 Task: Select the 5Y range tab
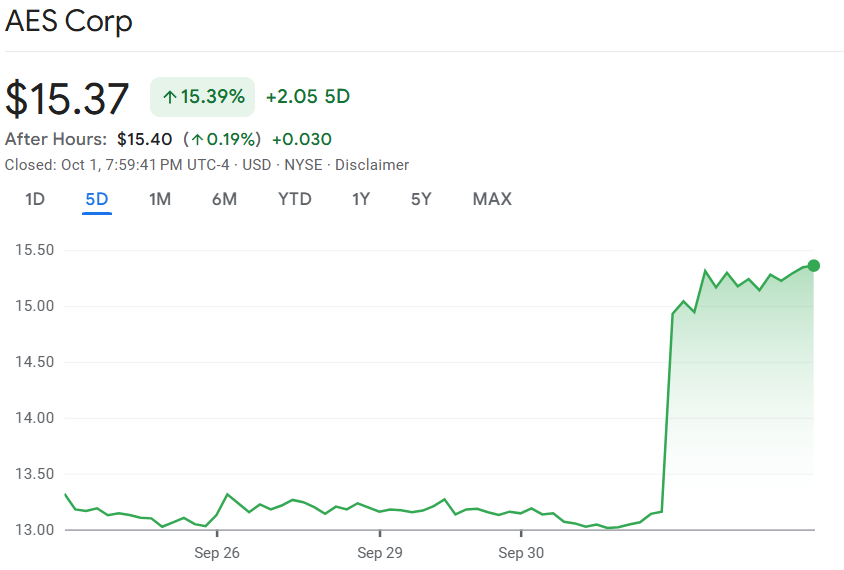(x=421, y=199)
